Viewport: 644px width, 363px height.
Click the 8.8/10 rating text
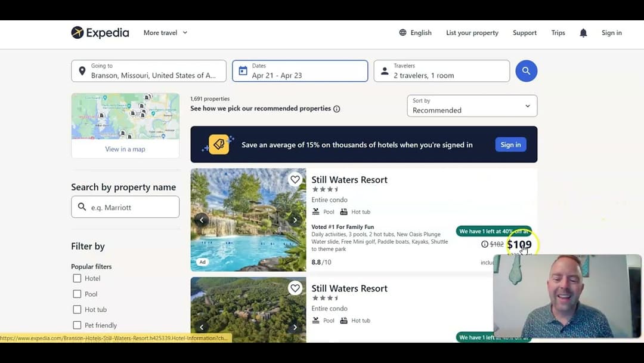point(321,262)
